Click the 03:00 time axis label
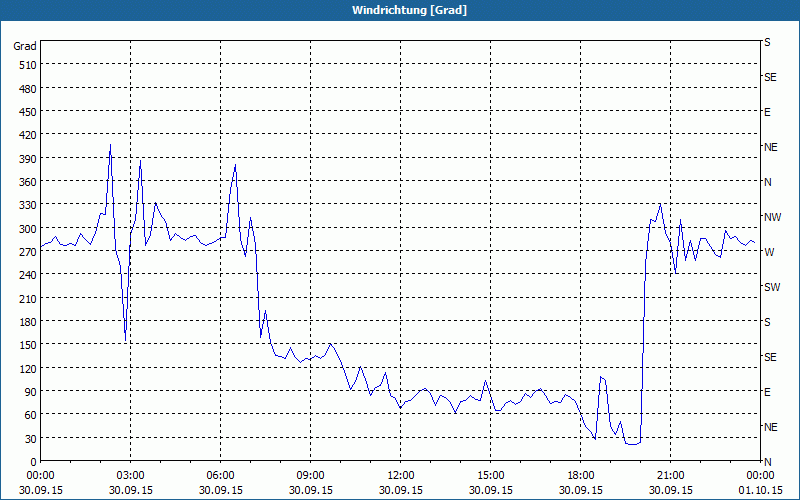 click(x=130, y=476)
